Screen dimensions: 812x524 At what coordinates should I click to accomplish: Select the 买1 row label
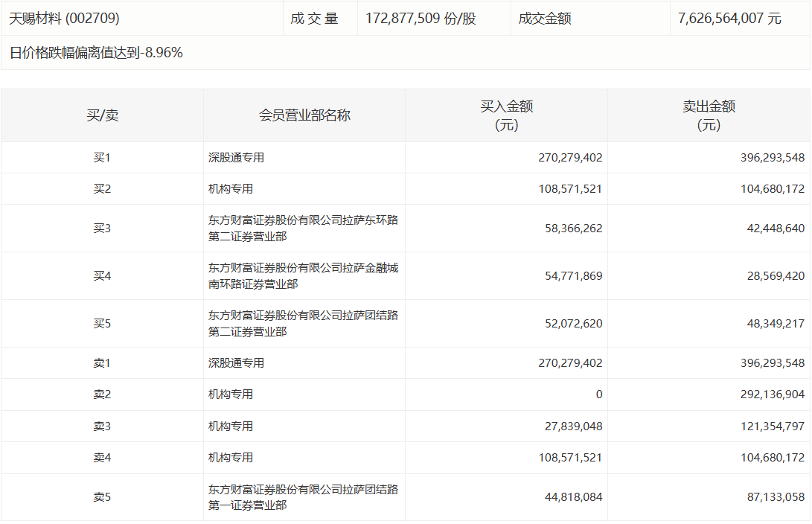[x=102, y=158]
